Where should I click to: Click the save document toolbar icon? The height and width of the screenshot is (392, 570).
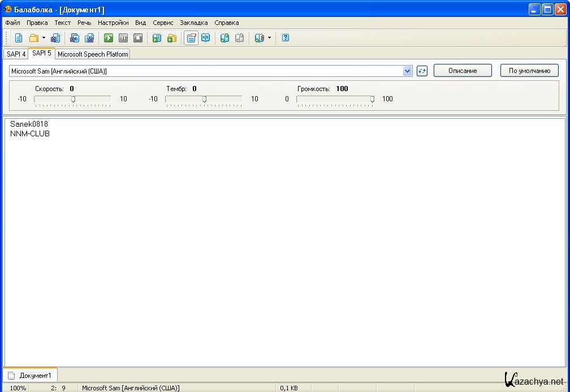55,38
